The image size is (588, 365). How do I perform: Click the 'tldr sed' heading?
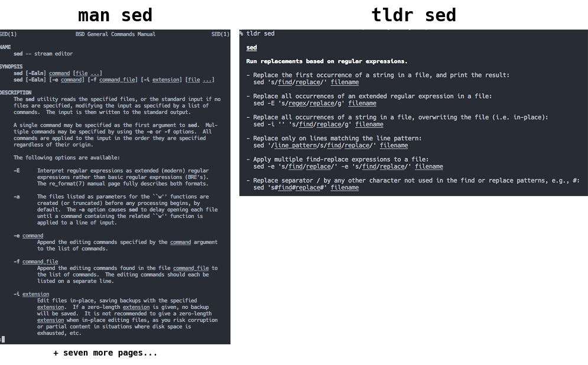[x=413, y=15]
